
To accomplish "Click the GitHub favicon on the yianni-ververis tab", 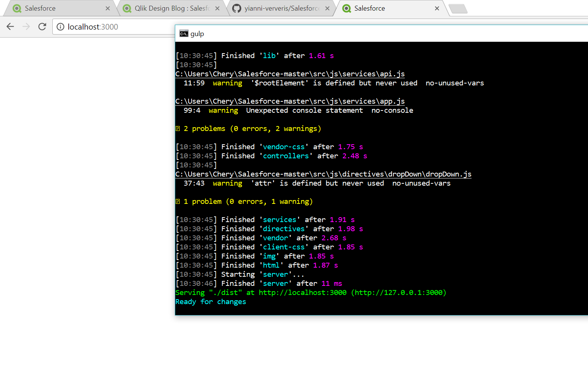I will coord(237,8).
